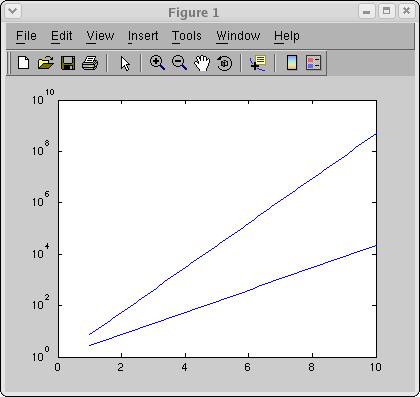Image resolution: width=420 pixels, height=397 pixels.
Task: Expand the Insert menu
Action: click(x=143, y=36)
